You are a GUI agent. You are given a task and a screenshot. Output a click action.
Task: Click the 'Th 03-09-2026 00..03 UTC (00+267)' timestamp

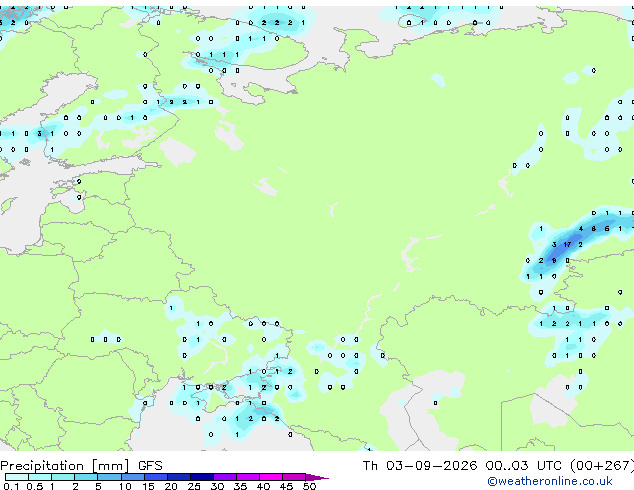498,466
